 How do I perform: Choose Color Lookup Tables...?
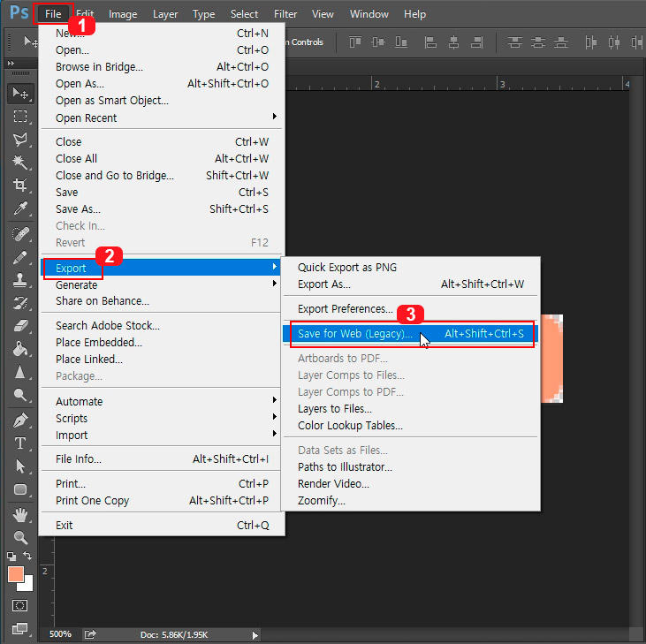click(410, 425)
